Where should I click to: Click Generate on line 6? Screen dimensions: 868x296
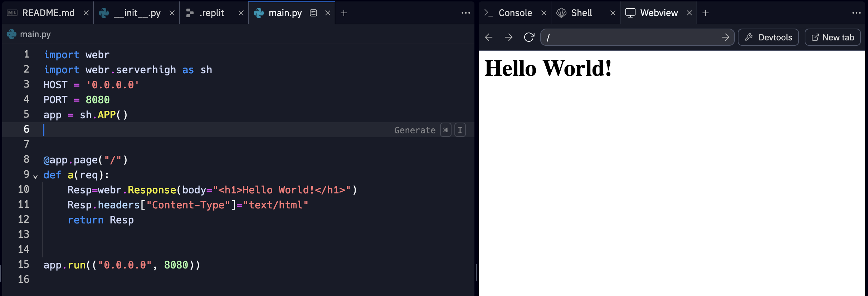[x=415, y=130]
